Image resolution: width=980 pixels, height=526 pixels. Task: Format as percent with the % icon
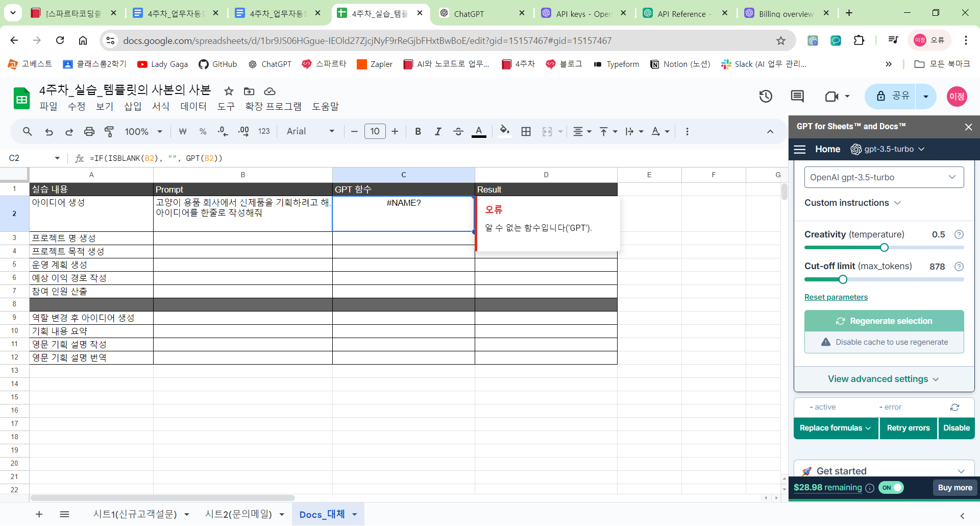(203, 132)
